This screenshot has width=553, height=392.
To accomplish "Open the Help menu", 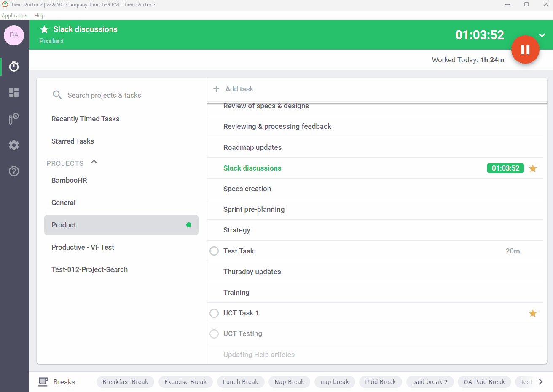I will coord(39,16).
